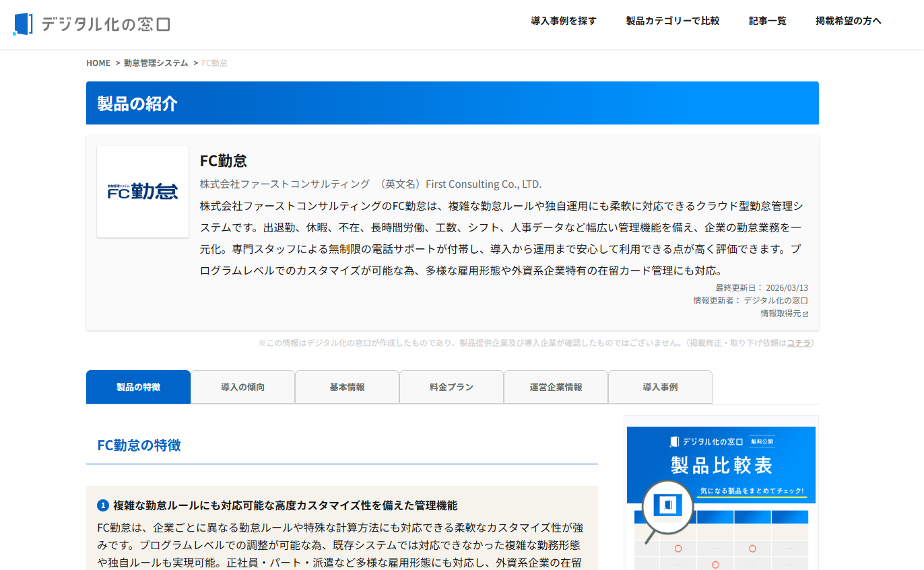This screenshot has width=924, height=570.
Task: Click the デジタル化の窓口 site logo
Action: pyautogui.click(x=92, y=24)
